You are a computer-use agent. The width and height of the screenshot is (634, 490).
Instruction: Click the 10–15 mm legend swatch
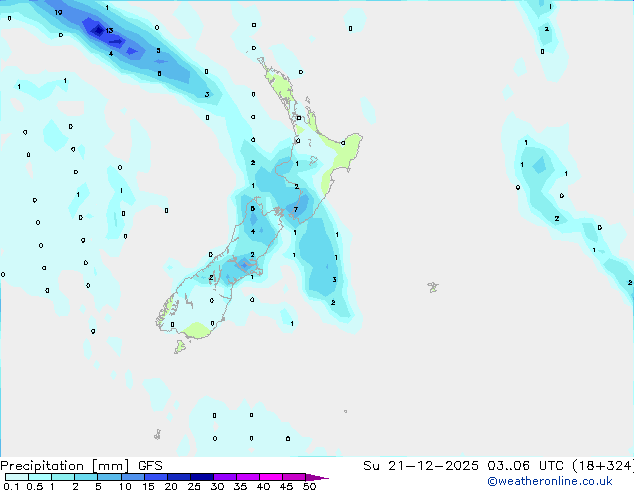click(x=133, y=477)
